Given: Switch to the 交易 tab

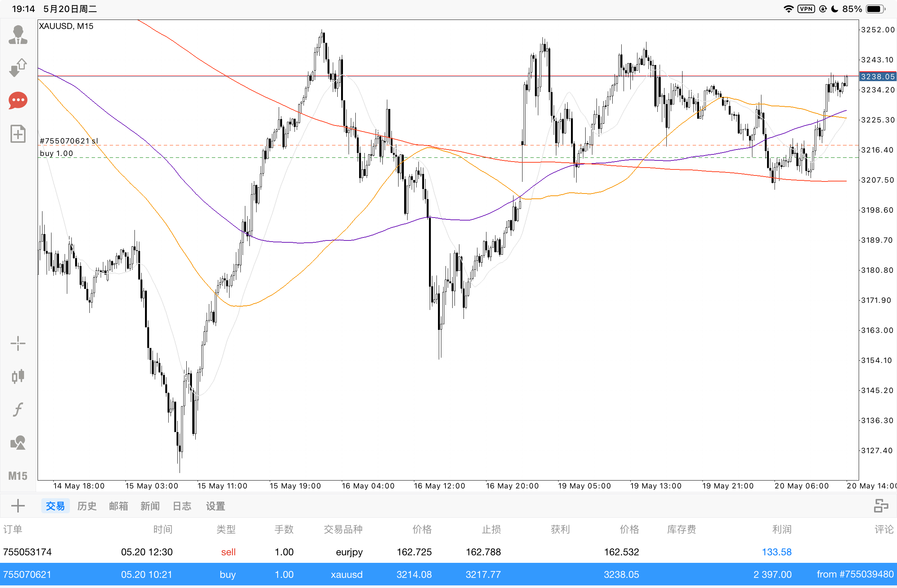Looking at the screenshot, I should (x=55, y=506).
